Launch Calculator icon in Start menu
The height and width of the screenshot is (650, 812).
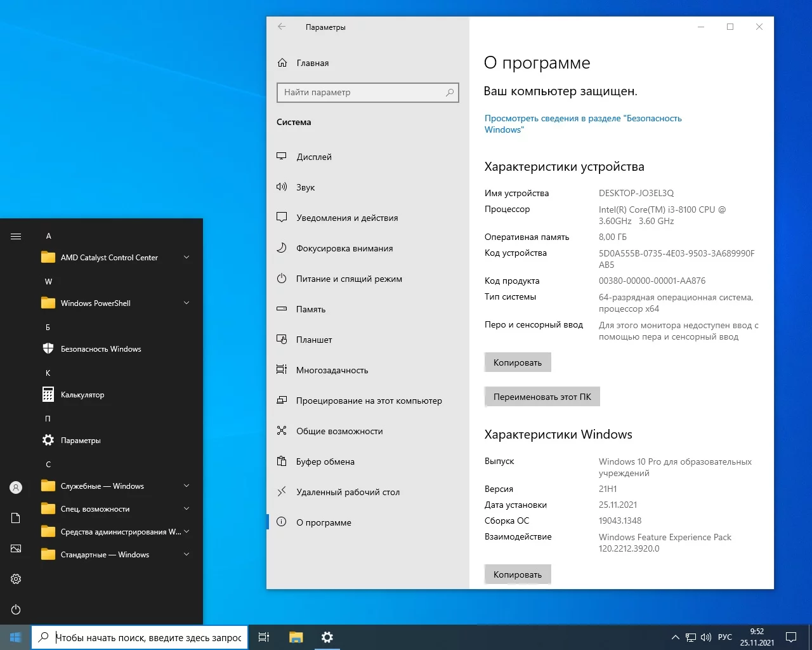pos(48,394)
